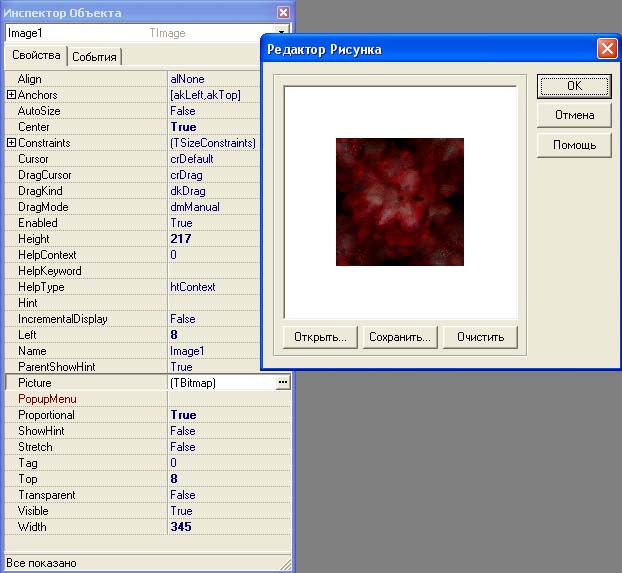Image resolution: width=622 pixels, height=573 pixels.
Task: Click the Отмена button
Action: (574, 115)
